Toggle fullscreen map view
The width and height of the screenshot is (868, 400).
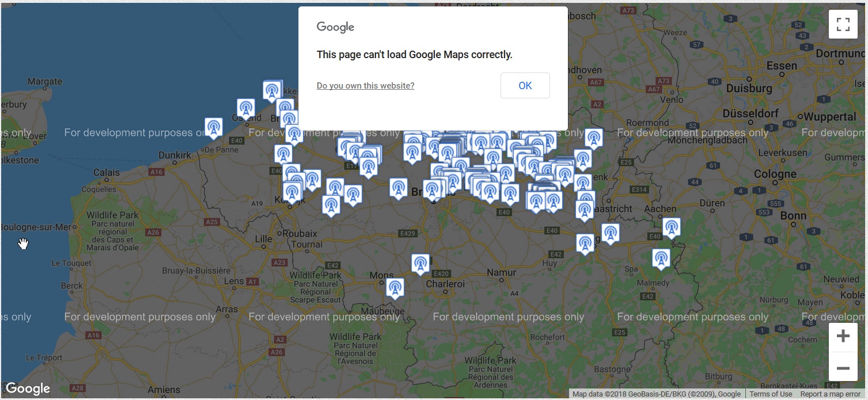(x=843, y=24)
